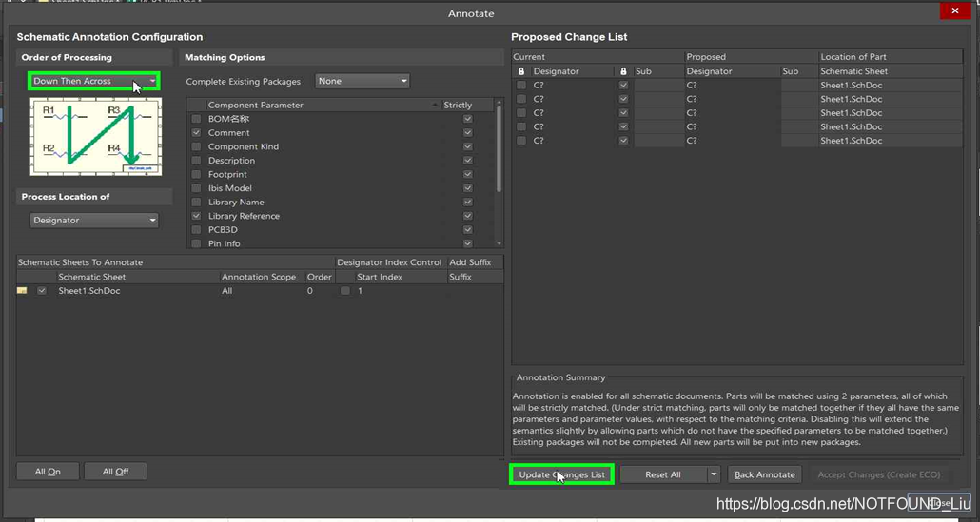Toggle Strictly checkbox for Comment row
Image resolution: width=980 pixels, height=522 pixels.
click(467, 132)
